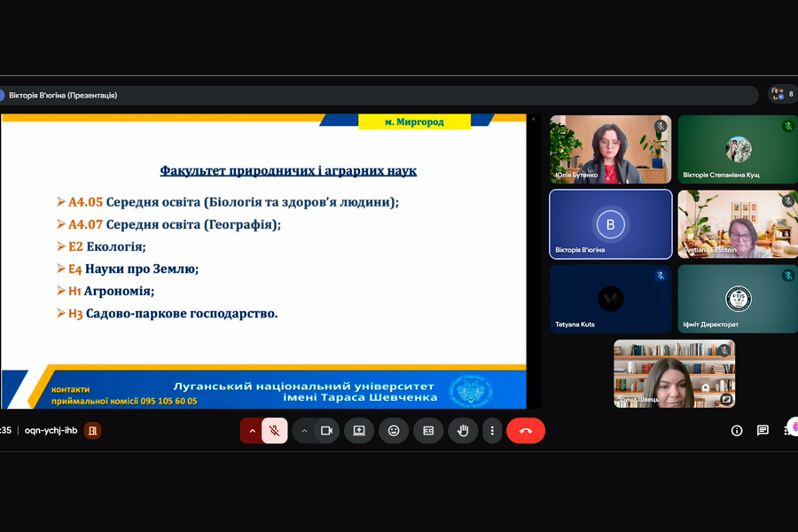Select Ірина Швець video tile
Image resolution: width=798 pixels, height=532 pixels.
[675, 373]
